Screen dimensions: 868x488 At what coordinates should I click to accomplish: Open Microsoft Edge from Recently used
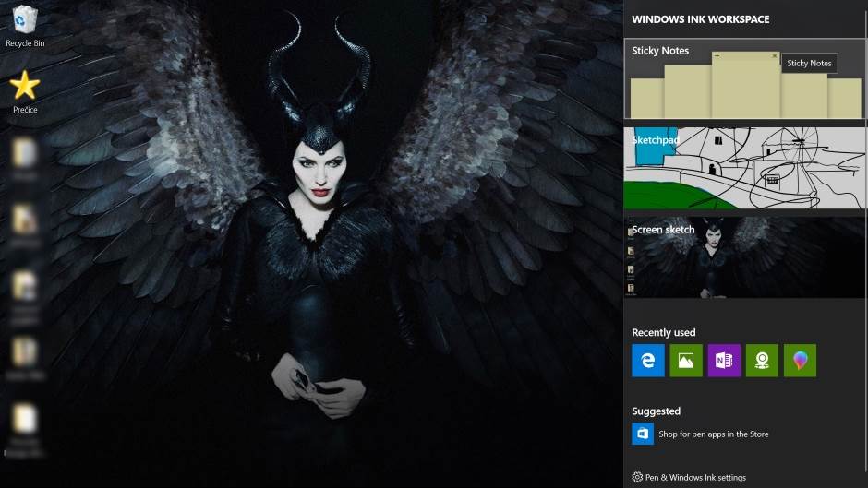pyautogui.click(x=647, y=361)
